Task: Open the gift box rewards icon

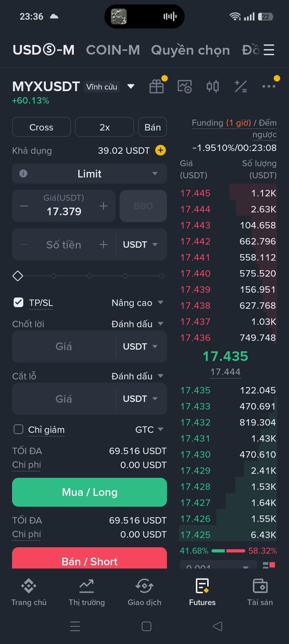Action: (157, 86)
